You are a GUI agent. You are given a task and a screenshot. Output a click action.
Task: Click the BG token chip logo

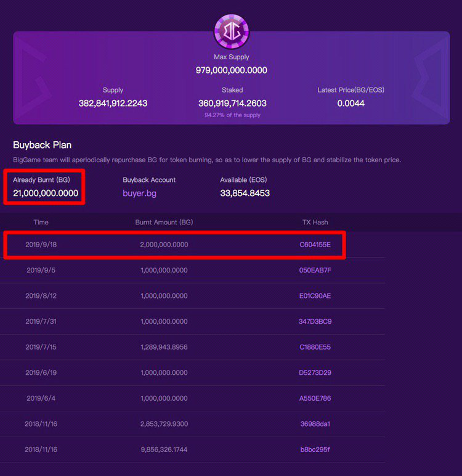click(232, 31)
